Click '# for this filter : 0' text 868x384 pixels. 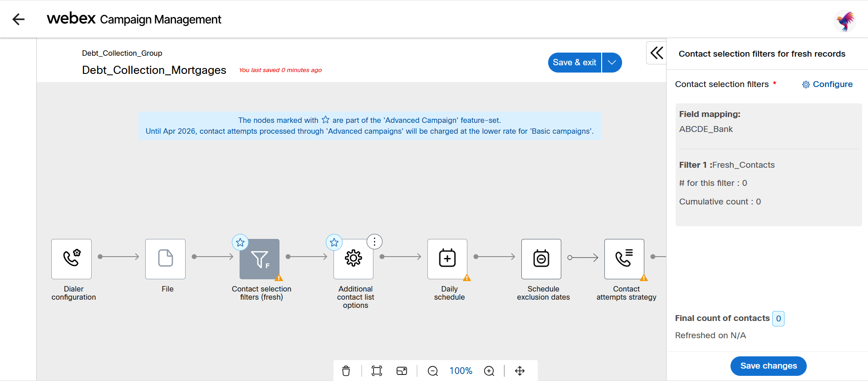(713, 183)
